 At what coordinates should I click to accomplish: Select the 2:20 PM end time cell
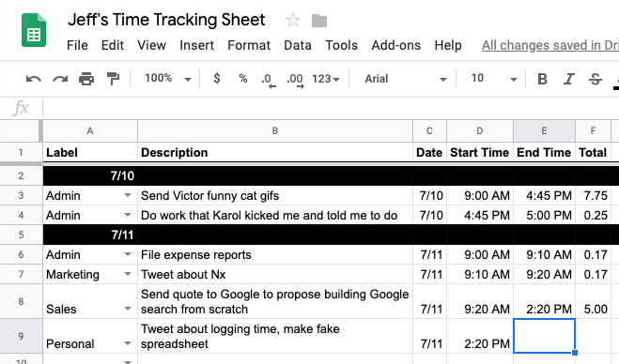(x=544, y=301)
